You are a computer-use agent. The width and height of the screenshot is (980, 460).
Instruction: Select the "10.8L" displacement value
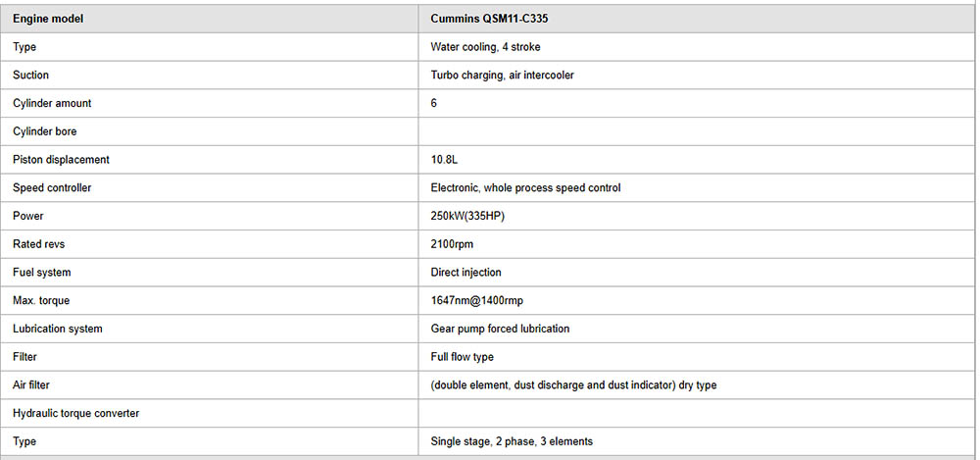446,160
